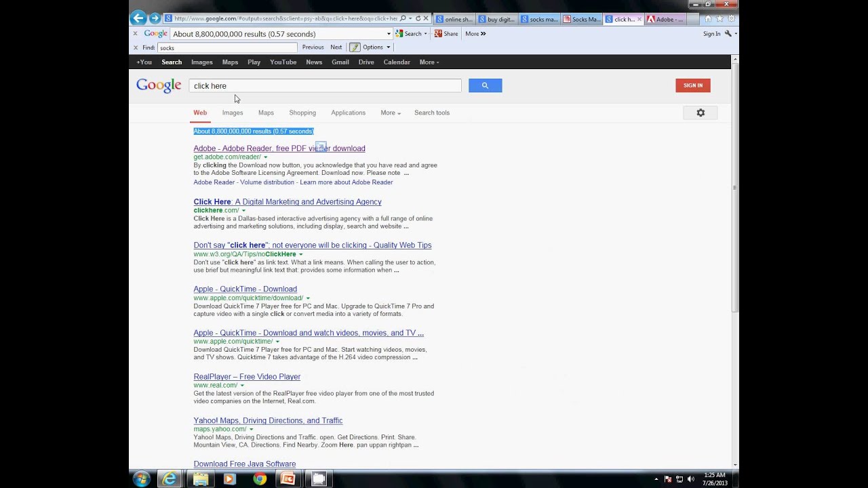
Task: Expand More chevrons on Google Toolbar
Action: tap(483, 34)
